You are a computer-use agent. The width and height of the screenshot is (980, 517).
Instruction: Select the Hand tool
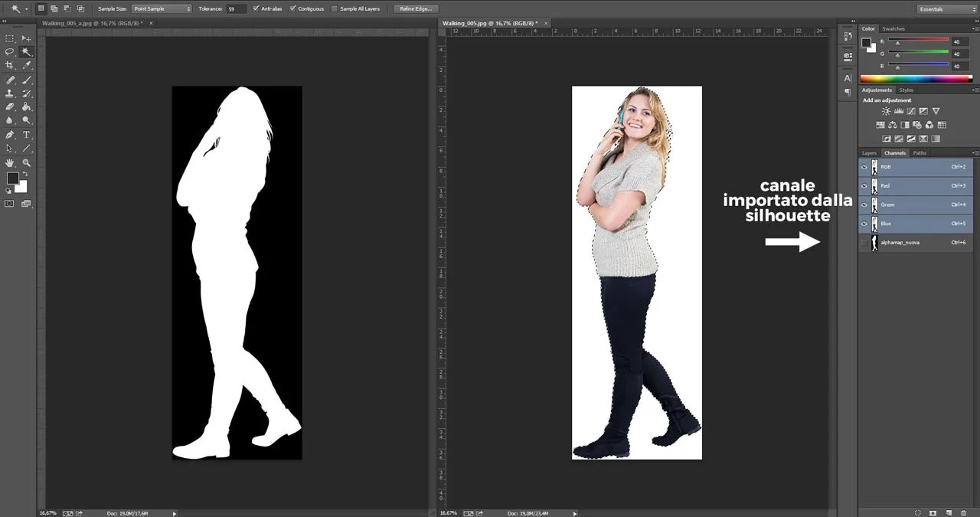(10, 163)
